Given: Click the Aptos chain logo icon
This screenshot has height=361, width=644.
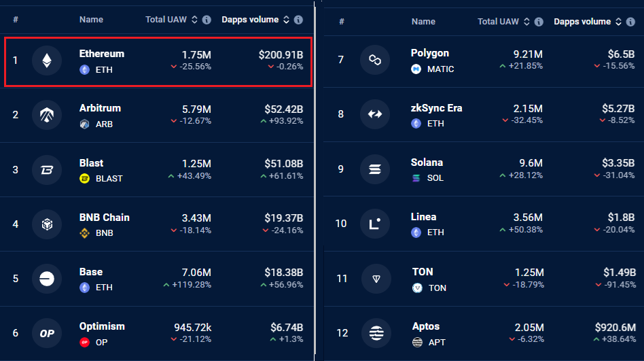Looking at the screenshot, I should point(376,333).
